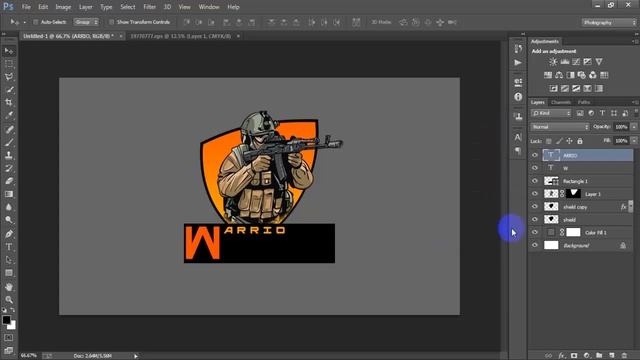Select the Rectangular Marquee tool
Viewport: 640px width, 360px height.
coord(9,64)
